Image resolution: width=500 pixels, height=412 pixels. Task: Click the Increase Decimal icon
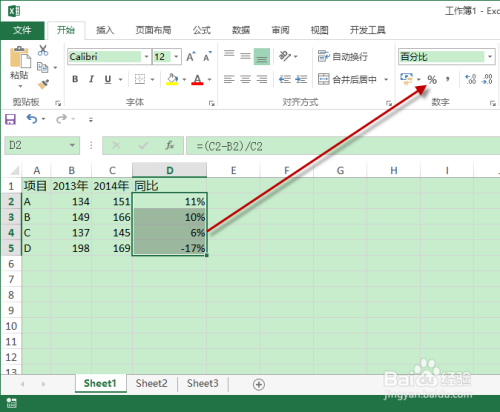pyautogui.click(x=470, y=79)
